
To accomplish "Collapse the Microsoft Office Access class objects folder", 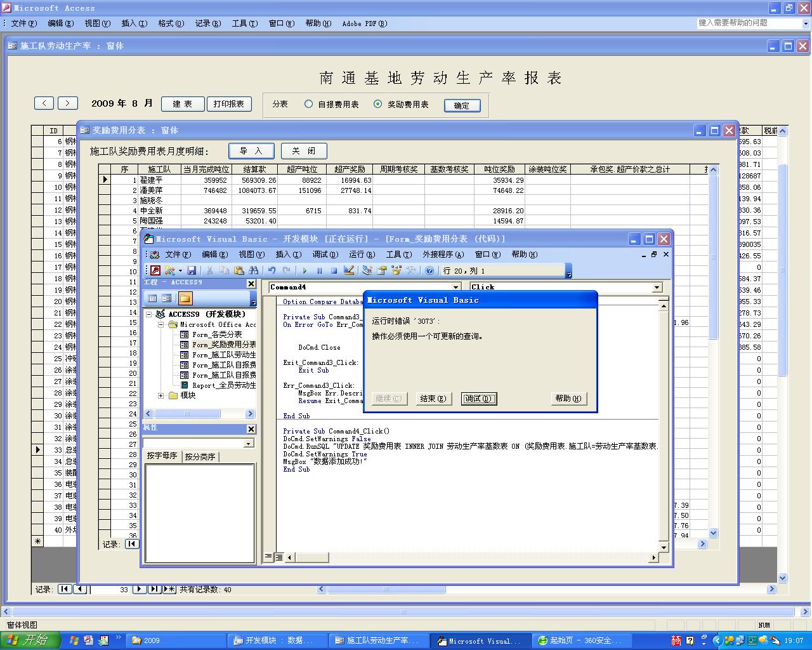I will (161, 324).
